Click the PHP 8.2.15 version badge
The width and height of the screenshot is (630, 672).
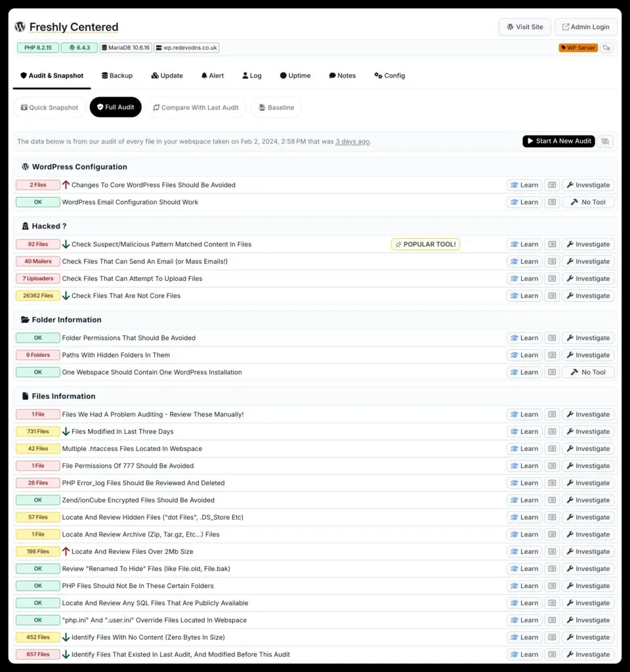(x=37, y=47)
